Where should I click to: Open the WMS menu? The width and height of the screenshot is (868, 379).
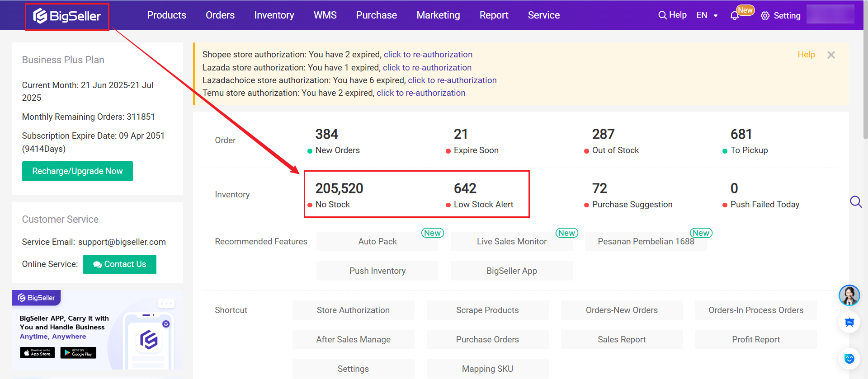tap(325, 15)
